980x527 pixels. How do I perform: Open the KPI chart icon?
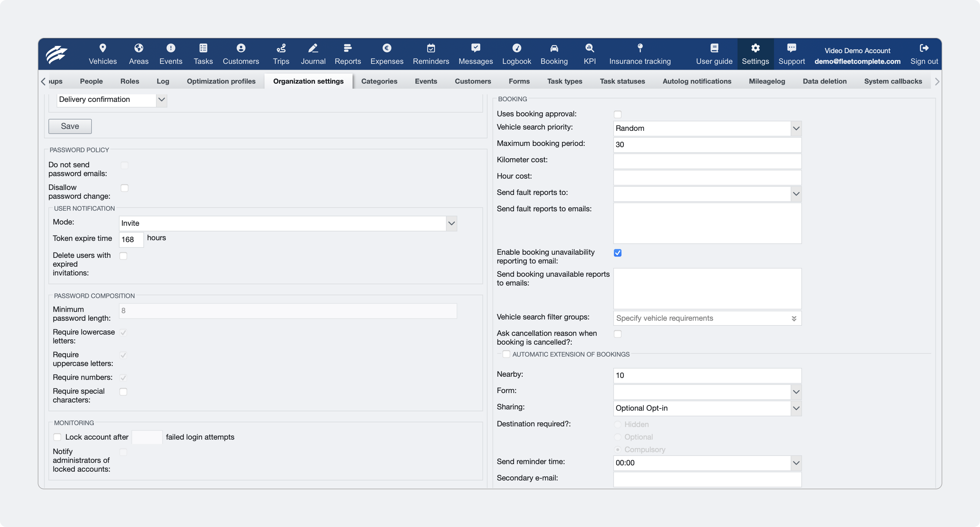[x=590, y=48]
